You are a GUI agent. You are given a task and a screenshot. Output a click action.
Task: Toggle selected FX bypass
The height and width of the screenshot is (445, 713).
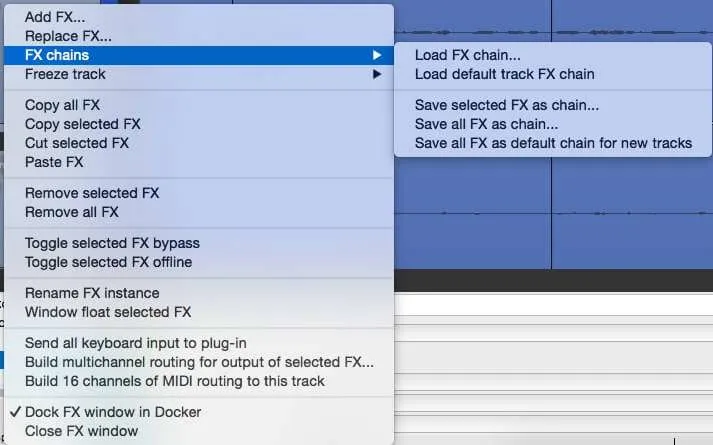(x=199, y=244)
